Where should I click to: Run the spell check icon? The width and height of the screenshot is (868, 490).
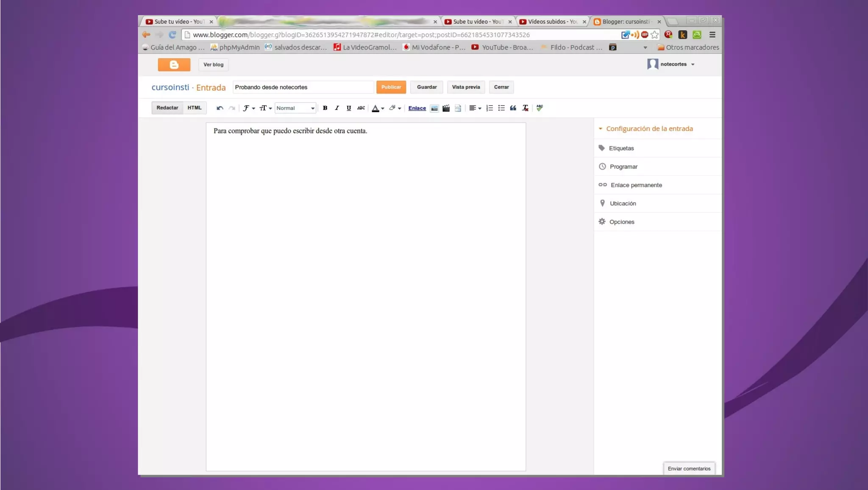click(x=540, y=108)
